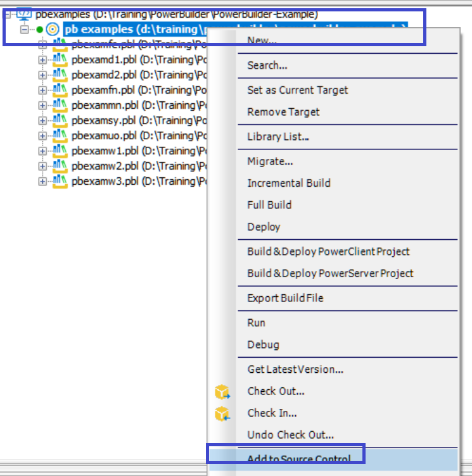Expand pbexamd2.pbl tree node
The width and height of the screenshot is (472, 476).
pyautogui.click(x=42, y=75)
